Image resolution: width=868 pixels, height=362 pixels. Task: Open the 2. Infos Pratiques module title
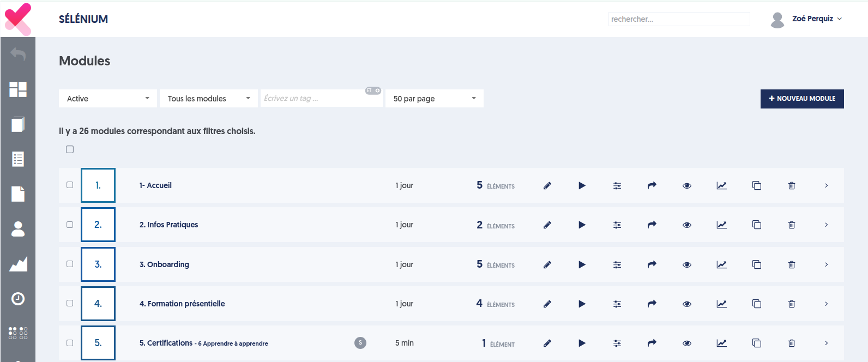pyautogui.click(x=168, y=225)
